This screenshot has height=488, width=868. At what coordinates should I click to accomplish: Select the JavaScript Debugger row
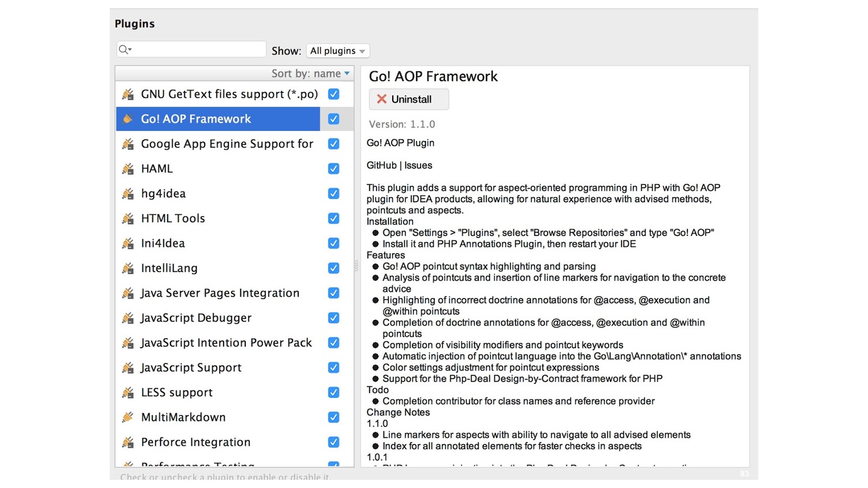click(x=234, y=318)
